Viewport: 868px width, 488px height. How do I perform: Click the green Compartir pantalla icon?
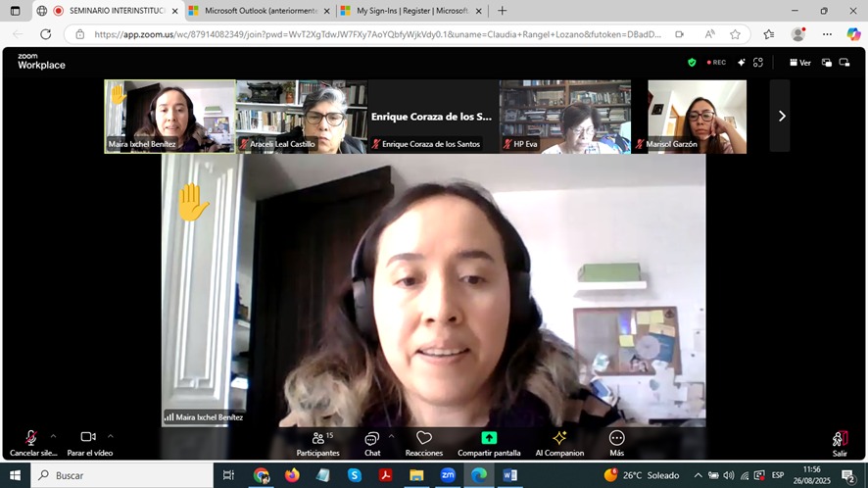489,438
